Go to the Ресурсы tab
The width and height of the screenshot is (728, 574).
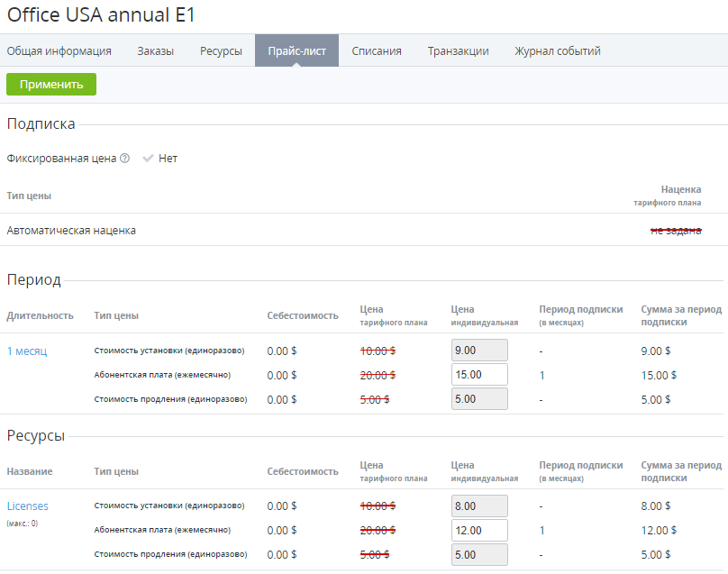click(x=221, y=51)
